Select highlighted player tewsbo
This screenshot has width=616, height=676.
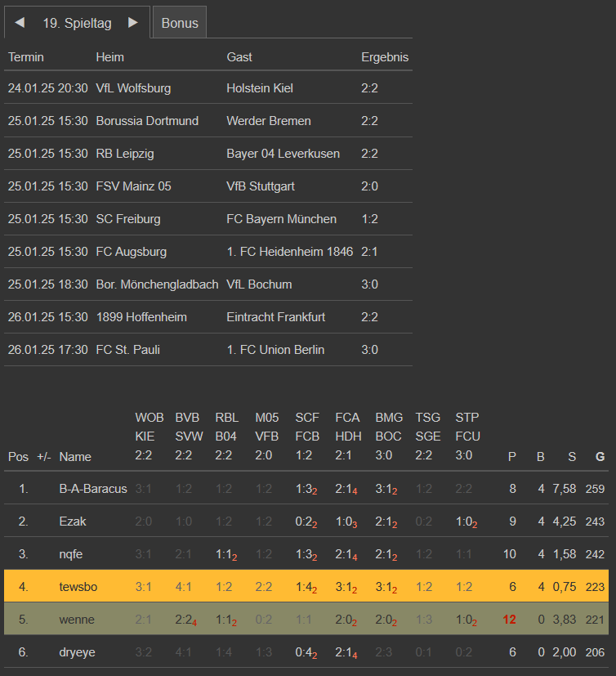[77, 587]
